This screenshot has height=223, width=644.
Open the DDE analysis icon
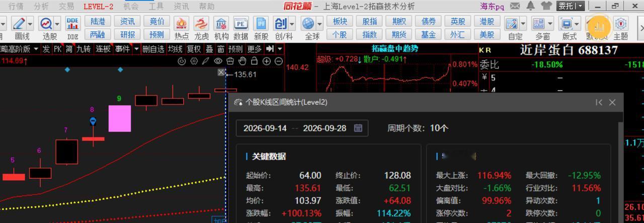[x=73, y=24]
